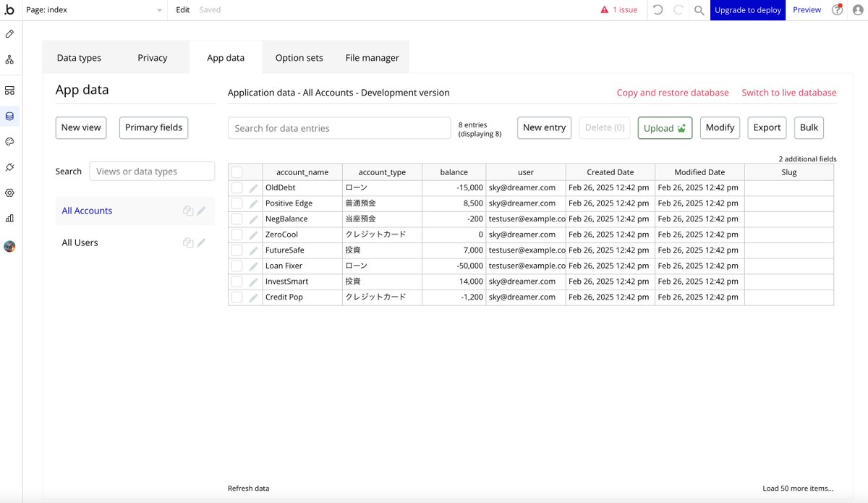Click Upgrade to deploy button
The image size is (868, 503).
click(x=748, y=10)
